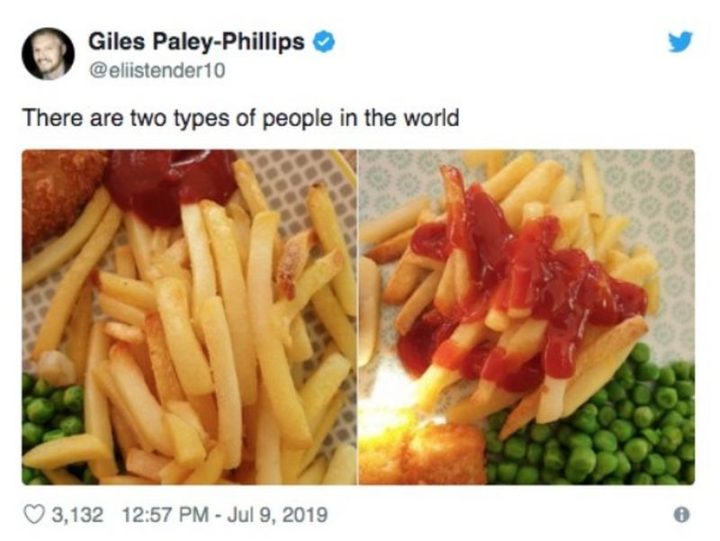Open left photo of plain fries
Screen dimensions: 720x541
click(189, 317)
